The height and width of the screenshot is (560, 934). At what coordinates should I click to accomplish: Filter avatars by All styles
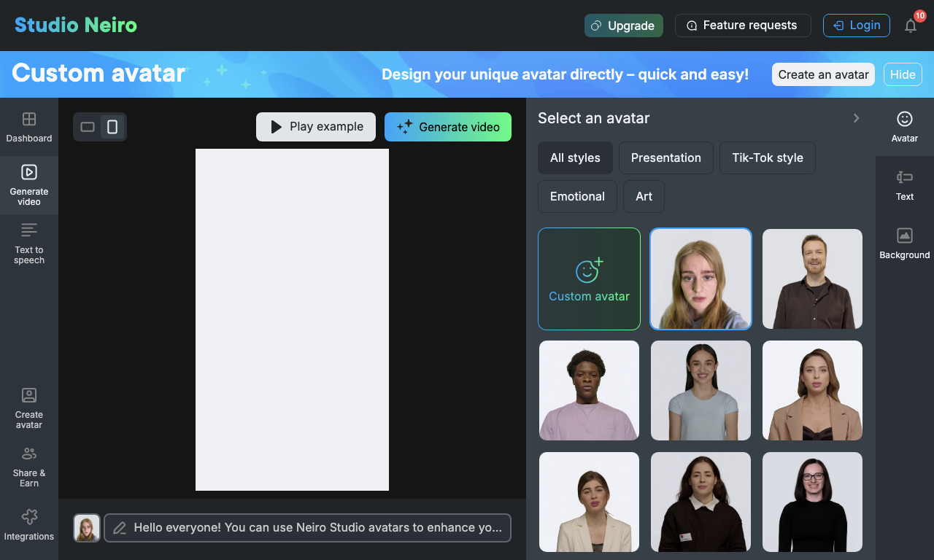(575, 157)
